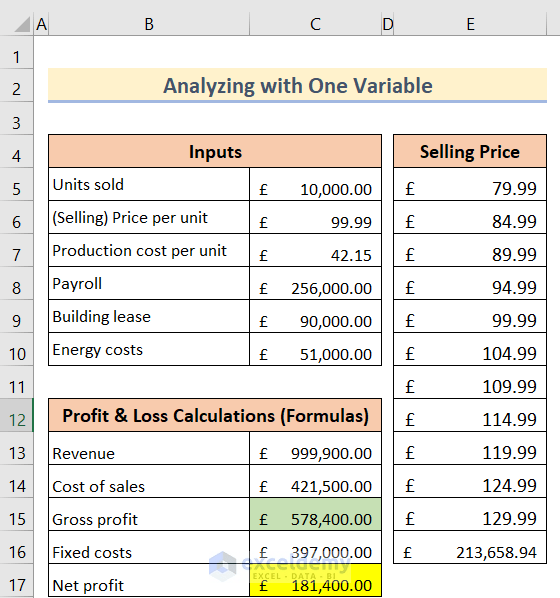Select row 12 header
The height and width of the screenshot is (598, 560).
coord(16,415)
